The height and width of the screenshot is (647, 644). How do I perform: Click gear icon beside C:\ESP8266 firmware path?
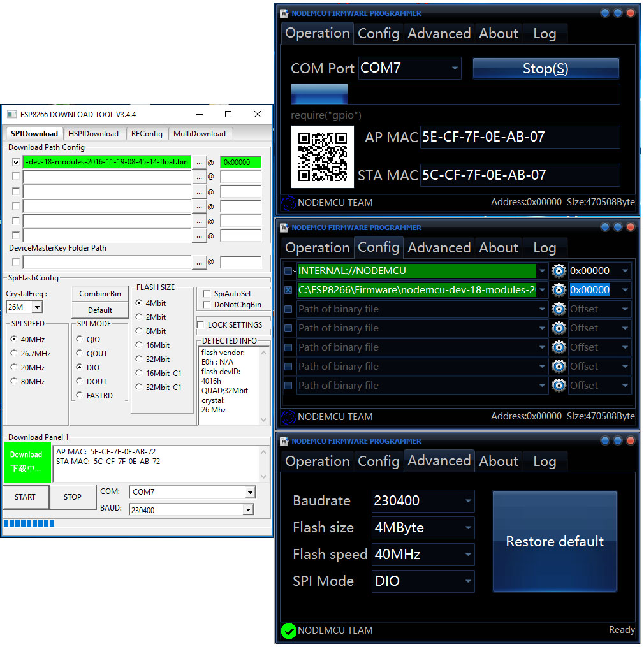click(559, 290)
